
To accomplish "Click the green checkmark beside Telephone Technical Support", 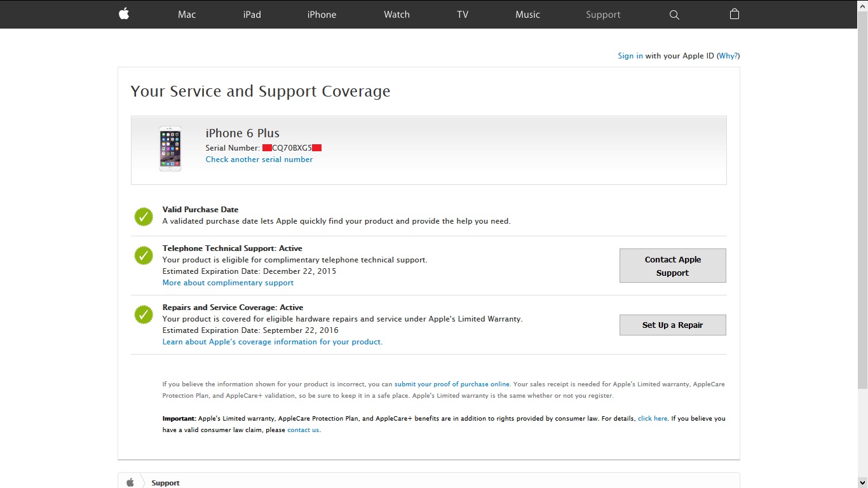I will tap(144, 255).
